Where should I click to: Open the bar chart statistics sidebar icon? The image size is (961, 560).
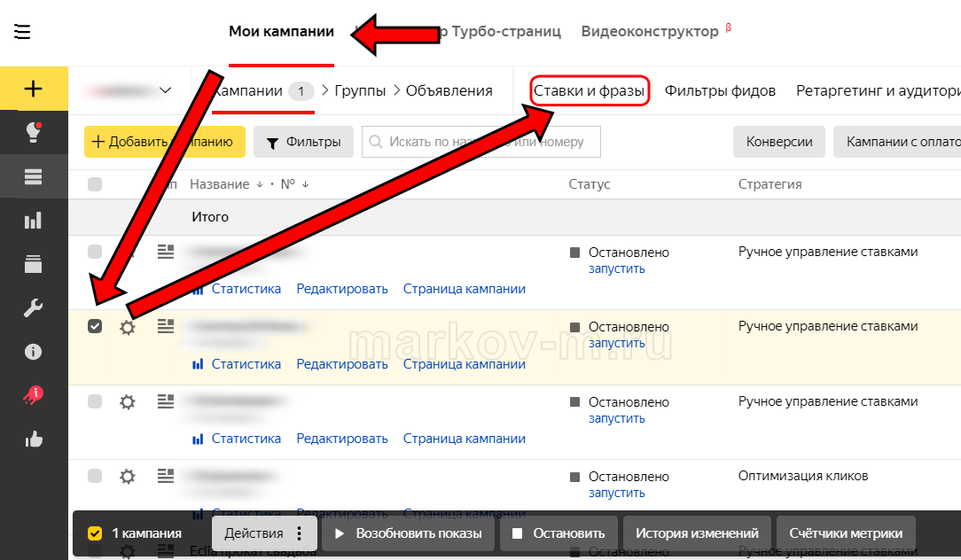coord(34,220)
